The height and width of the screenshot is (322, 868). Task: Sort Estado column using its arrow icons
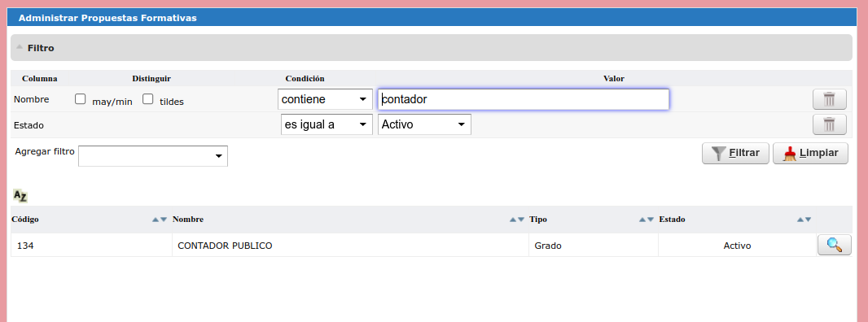[804, 220]
